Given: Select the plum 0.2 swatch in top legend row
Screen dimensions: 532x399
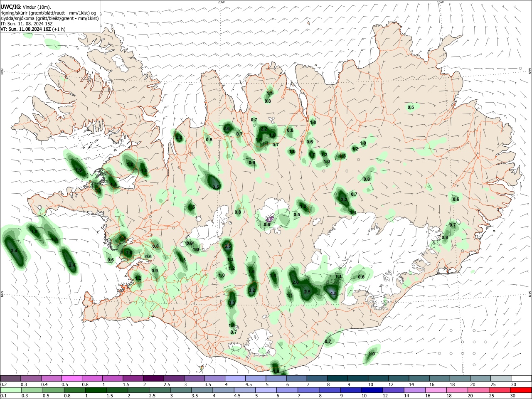Looking at the screenshot, I should pos(11,379).
